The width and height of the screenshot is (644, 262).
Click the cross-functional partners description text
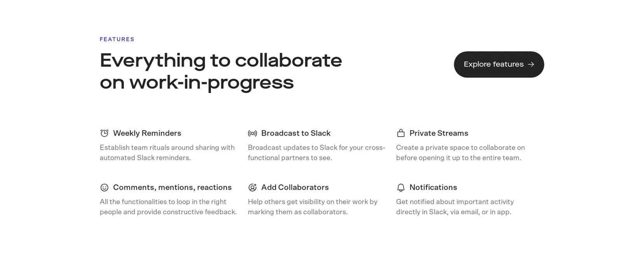[317, 153]
